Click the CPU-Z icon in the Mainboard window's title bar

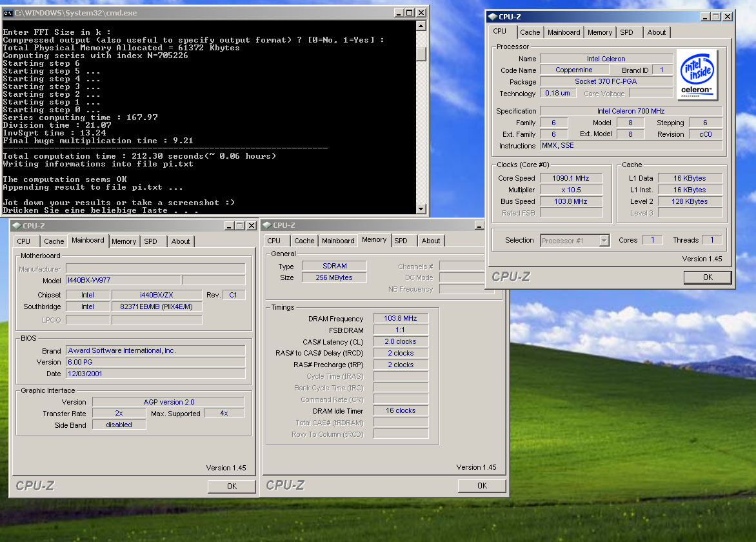coord(16,226)
